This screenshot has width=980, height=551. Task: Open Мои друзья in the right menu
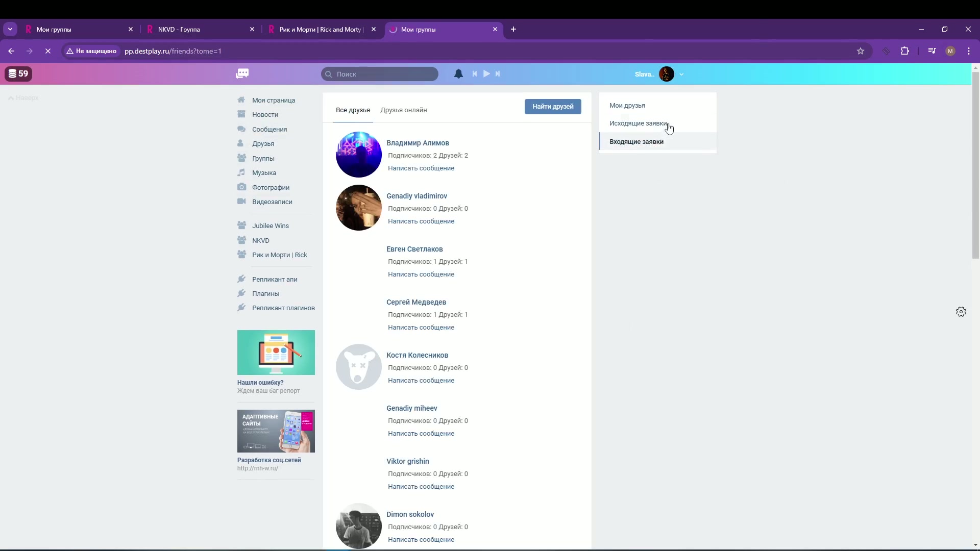click(658, 106)
